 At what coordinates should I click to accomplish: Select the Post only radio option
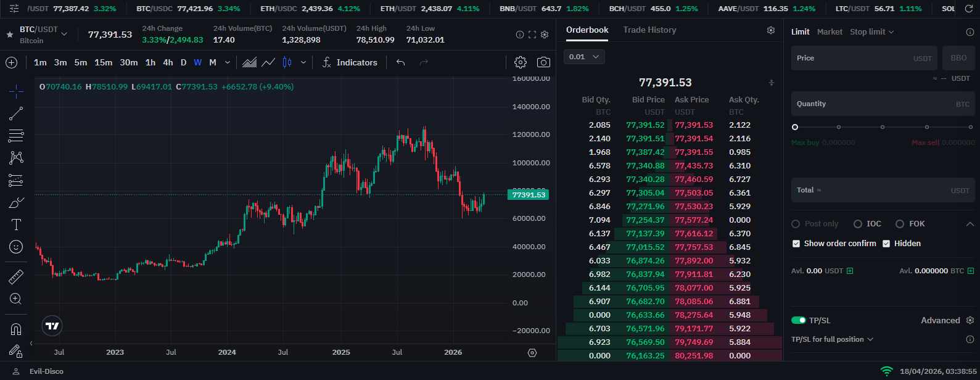click(796, 224)
